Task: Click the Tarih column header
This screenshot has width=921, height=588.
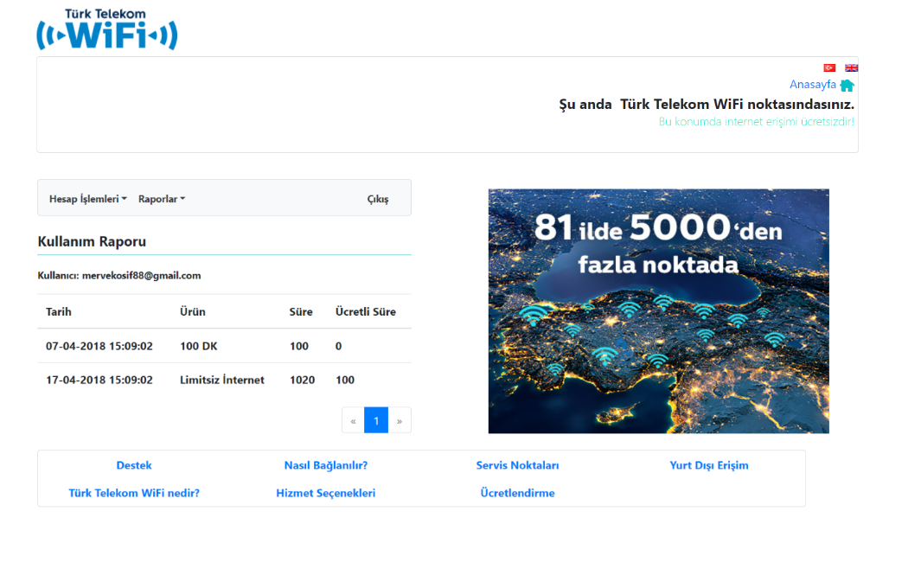Action: 59,312
